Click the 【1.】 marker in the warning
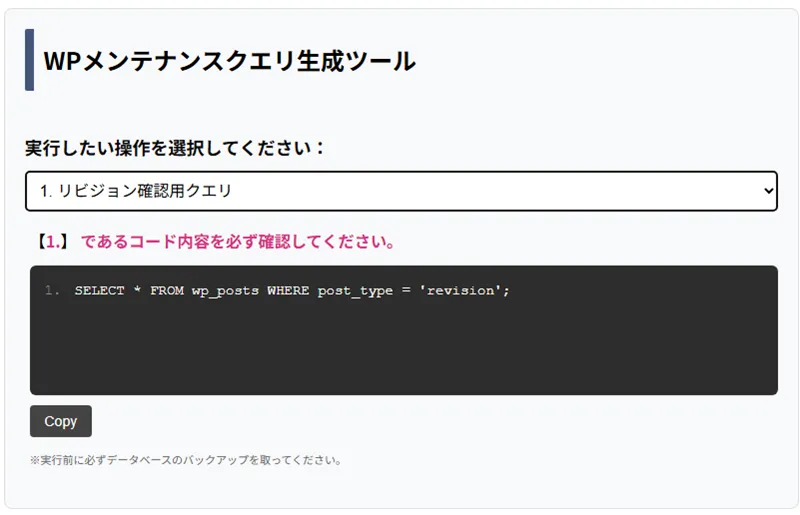The width and height of the screenshot is (800, 515). click(x=52, y=242)
